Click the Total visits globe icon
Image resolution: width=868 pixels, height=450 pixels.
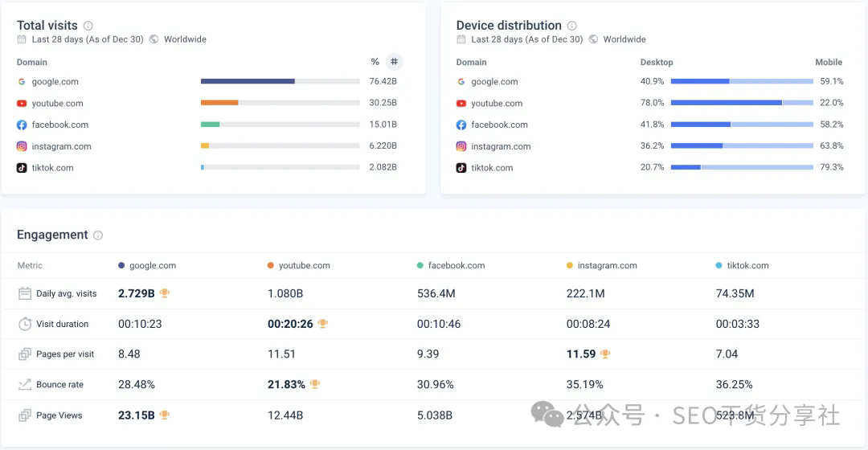pos(154,39)
